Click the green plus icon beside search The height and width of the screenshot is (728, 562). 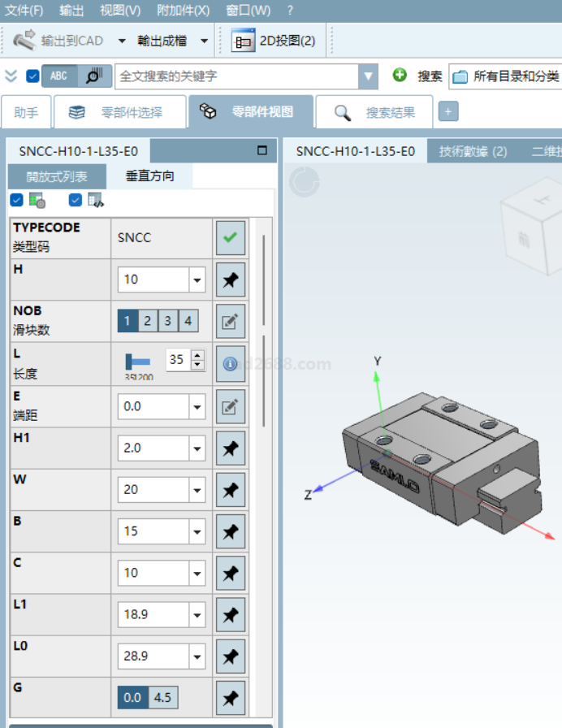tap(399, 76)
